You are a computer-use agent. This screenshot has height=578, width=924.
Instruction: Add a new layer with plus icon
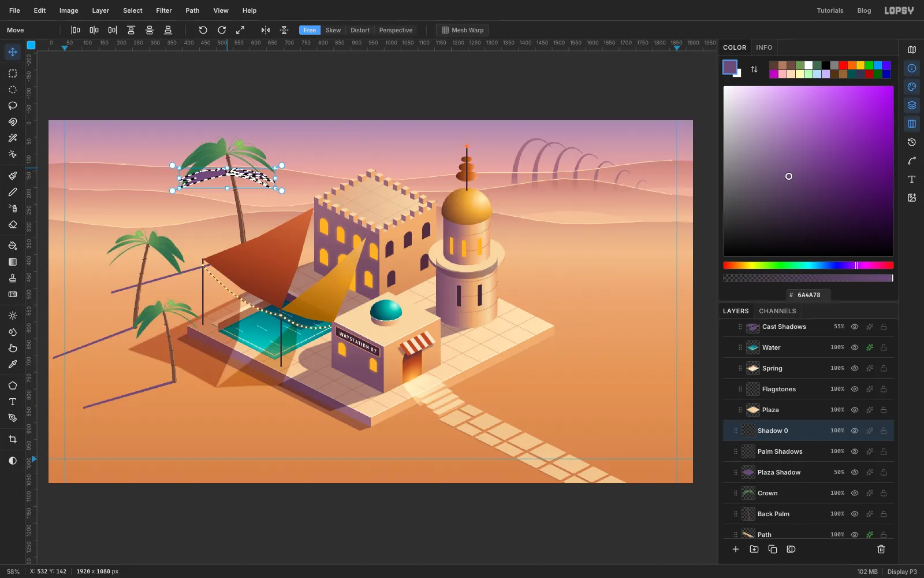736,549
